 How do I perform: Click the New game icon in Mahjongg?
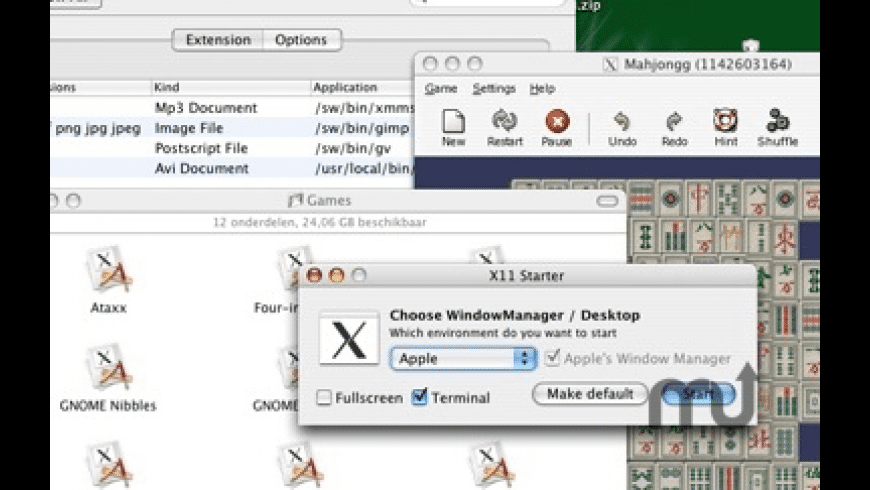(x=453, y=128)
